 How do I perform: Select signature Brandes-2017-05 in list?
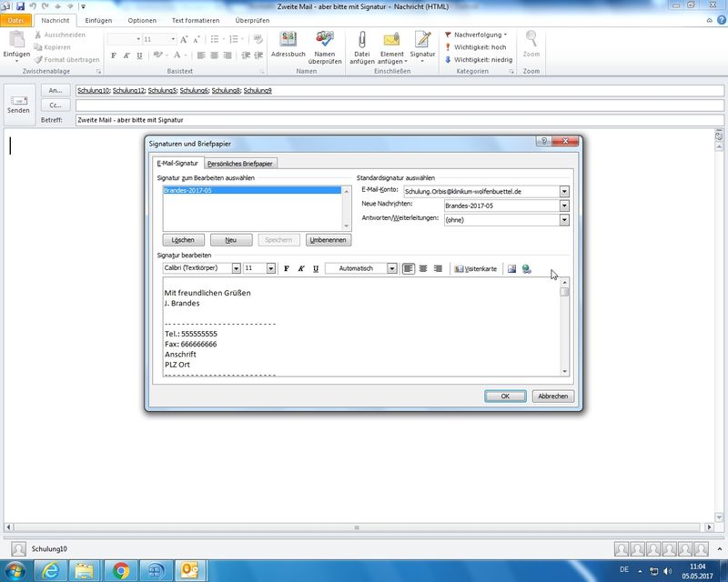[252, 190]
